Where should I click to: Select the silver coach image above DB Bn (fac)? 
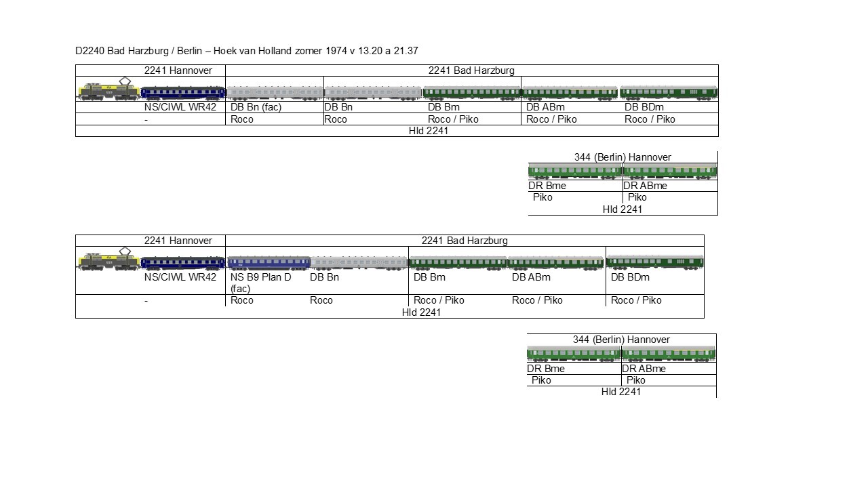click(x=275, y=93)
